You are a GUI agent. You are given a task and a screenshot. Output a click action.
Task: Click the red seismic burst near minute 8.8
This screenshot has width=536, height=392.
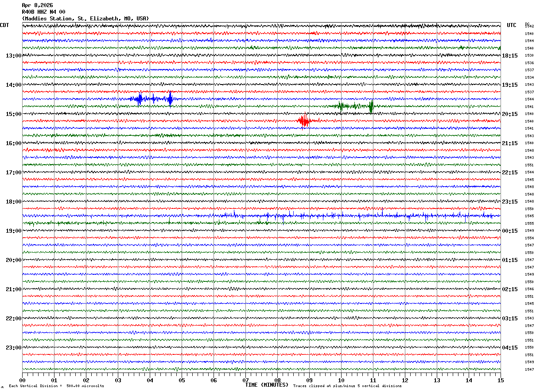click(x=304, y=120)
